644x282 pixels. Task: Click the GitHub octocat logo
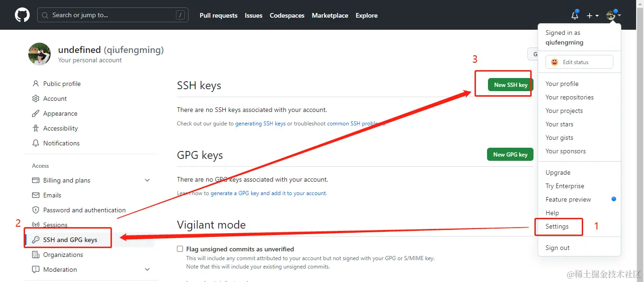pos(22,15)
